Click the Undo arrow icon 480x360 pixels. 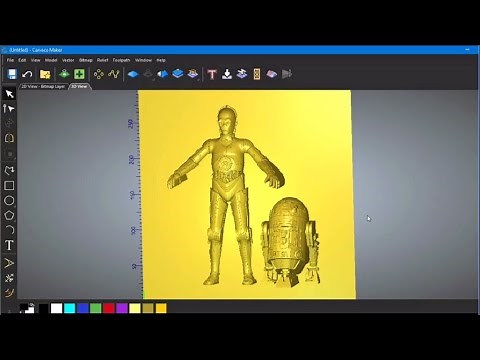point(27,74)
